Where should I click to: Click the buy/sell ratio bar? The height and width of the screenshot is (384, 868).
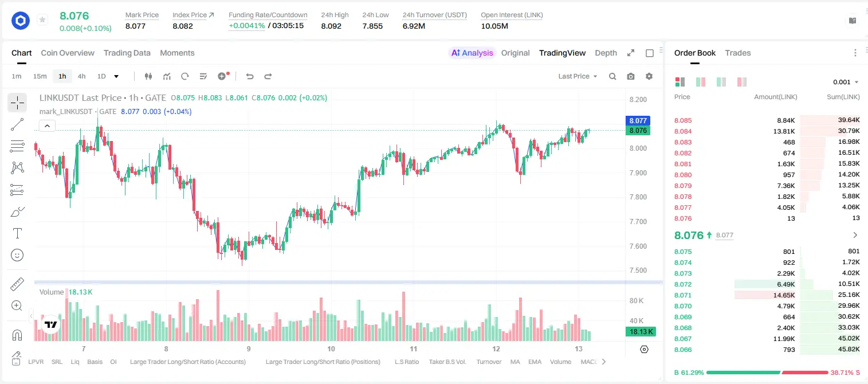pyautogui.click(x=767, y=372)
